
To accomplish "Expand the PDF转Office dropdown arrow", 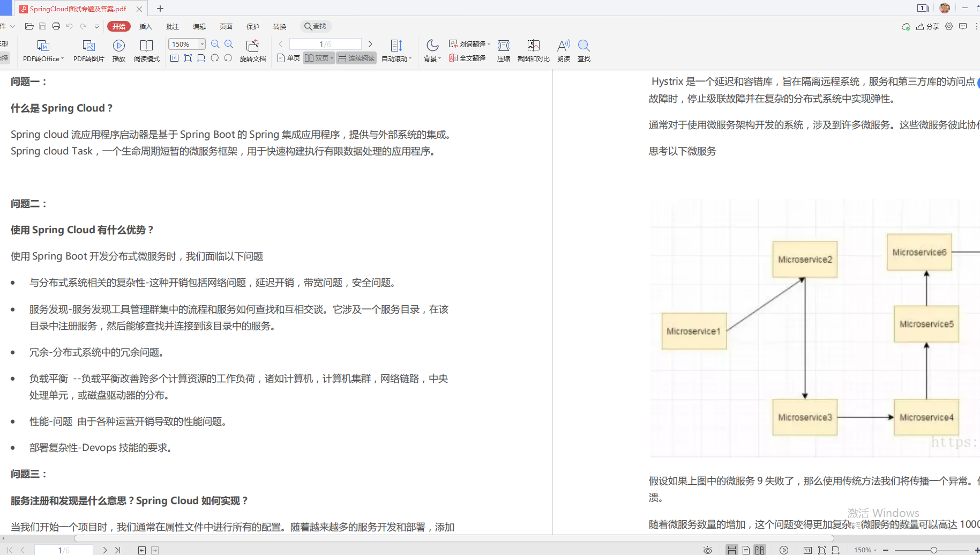I will click(62, 58).
